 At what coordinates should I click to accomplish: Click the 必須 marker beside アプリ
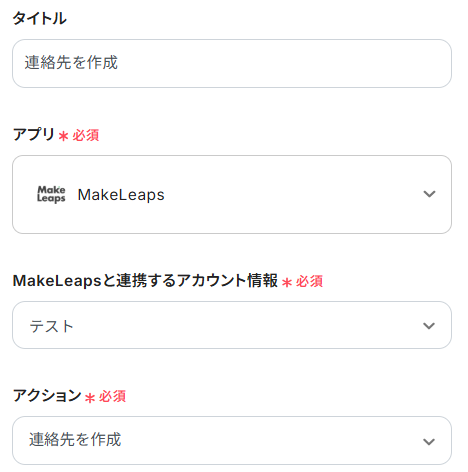[86, 135]
